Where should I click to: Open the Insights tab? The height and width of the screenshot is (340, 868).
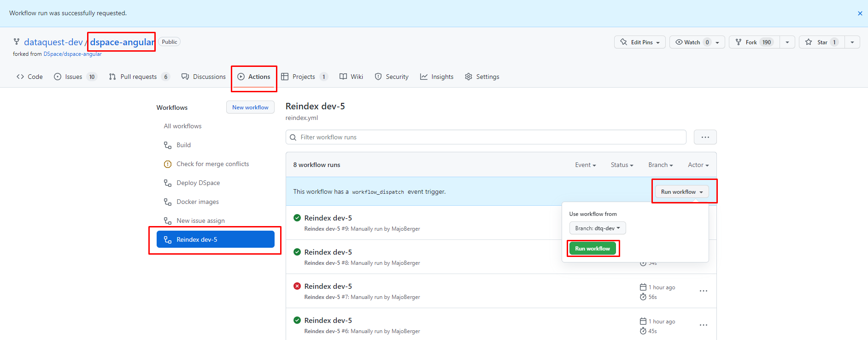point(437,77)
